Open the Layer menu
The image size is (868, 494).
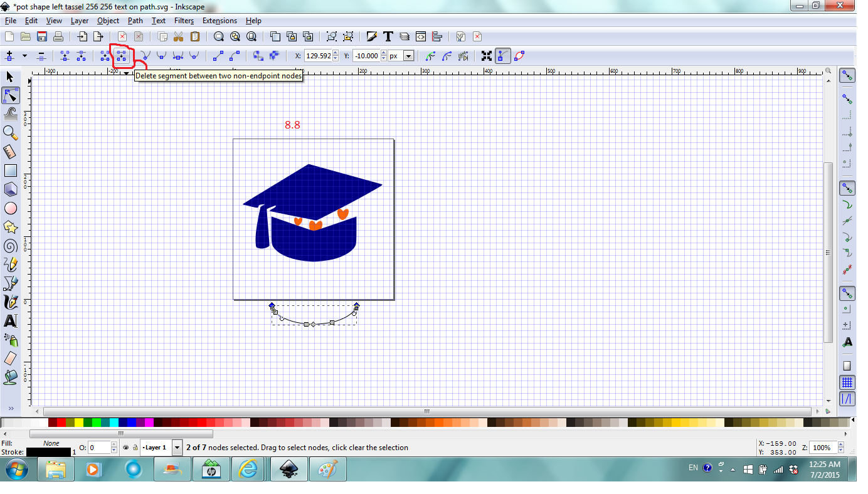(x=80, y=21)
